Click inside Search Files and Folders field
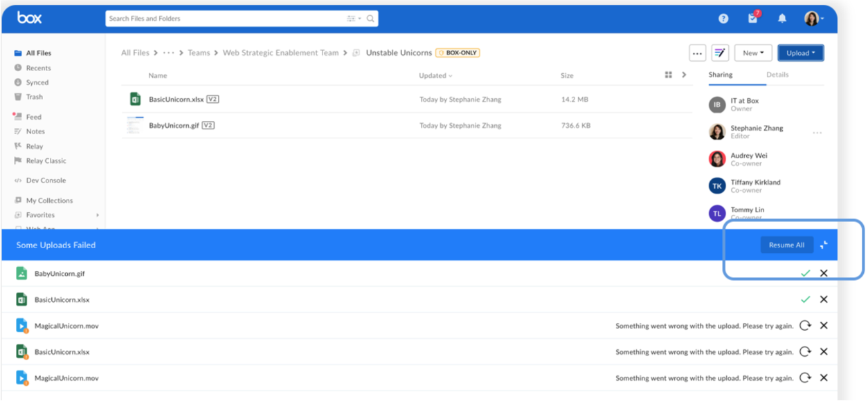This screenshot has height=401, width=868. click(x=225, y=19)
